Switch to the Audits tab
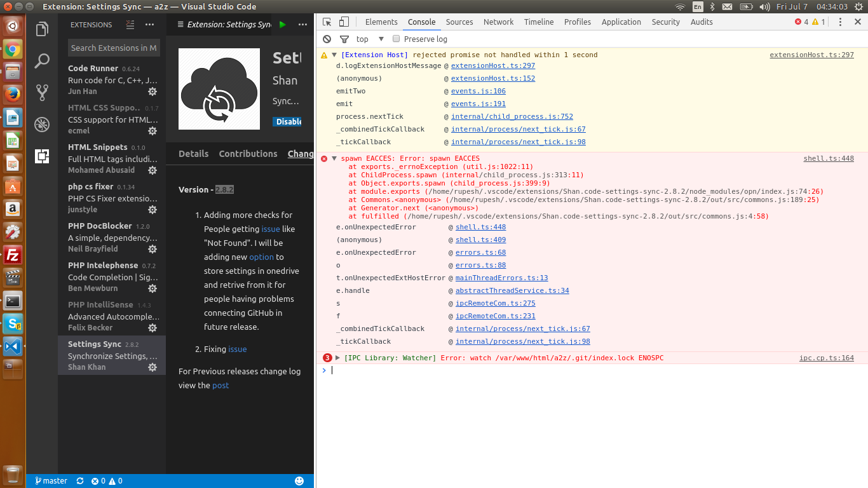 click(x=702, y=22)
